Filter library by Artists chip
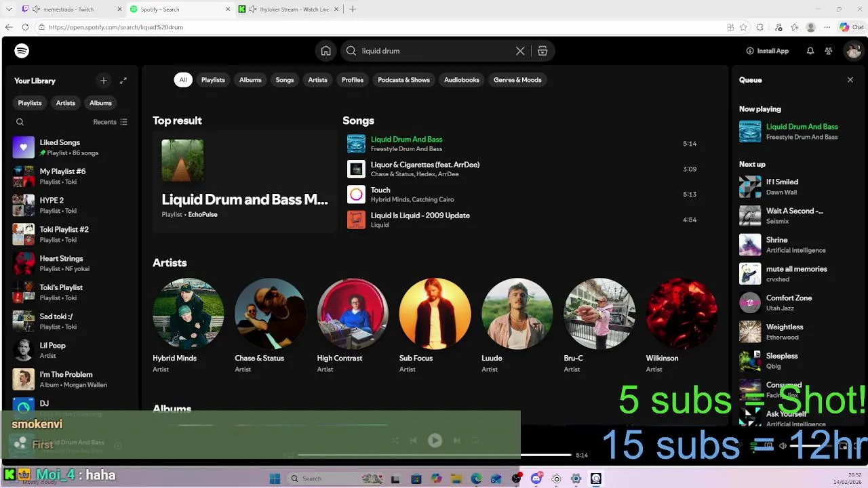 pyautogui.click(x=66, y=103)
